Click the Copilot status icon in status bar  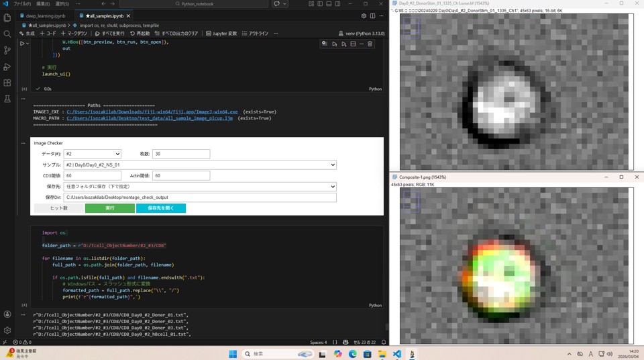(x=345, y=342)
